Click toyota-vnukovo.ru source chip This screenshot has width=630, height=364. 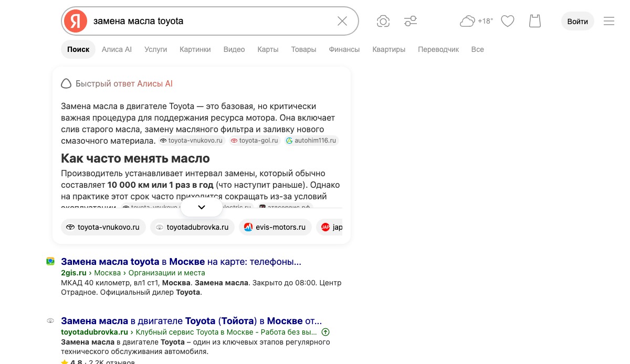click(103, 227)
